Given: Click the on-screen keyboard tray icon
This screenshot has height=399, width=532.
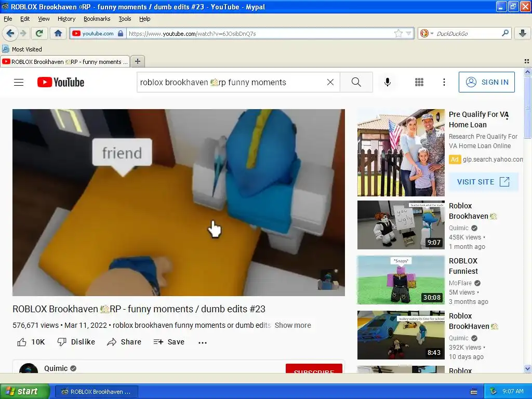Looking at the screenshot, I should 474,392.
